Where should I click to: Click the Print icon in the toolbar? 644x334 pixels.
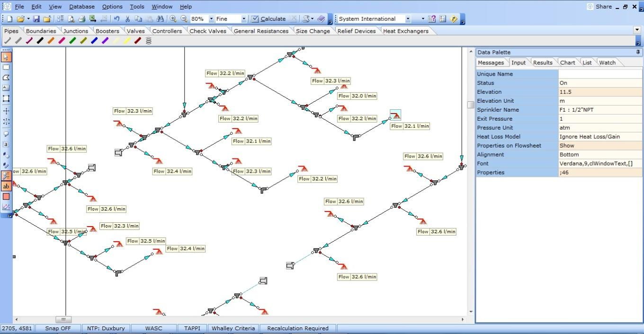(81, 19)
